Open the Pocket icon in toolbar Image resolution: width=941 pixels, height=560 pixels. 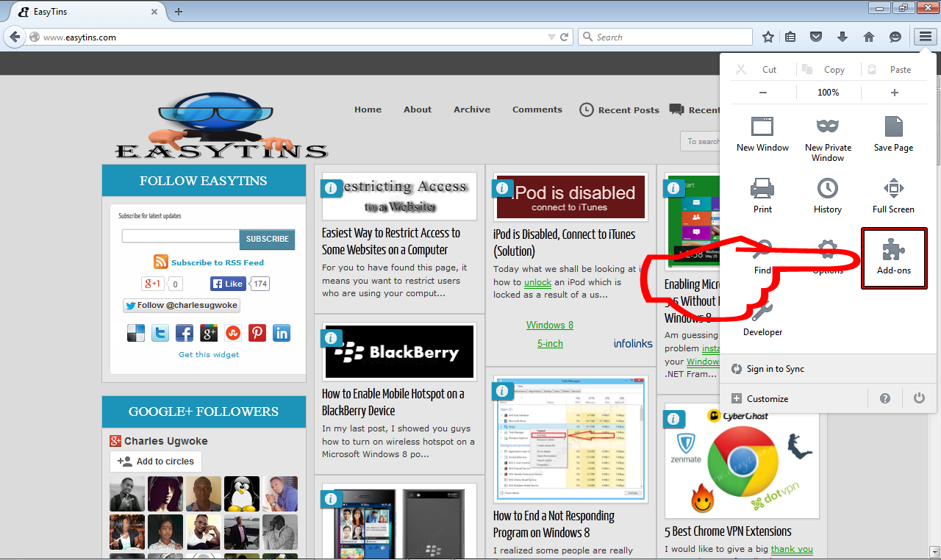(816, 37)
